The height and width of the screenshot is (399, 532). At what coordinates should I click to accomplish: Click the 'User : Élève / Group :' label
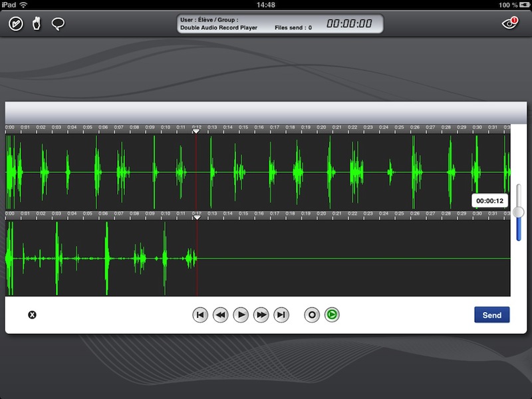209,20
